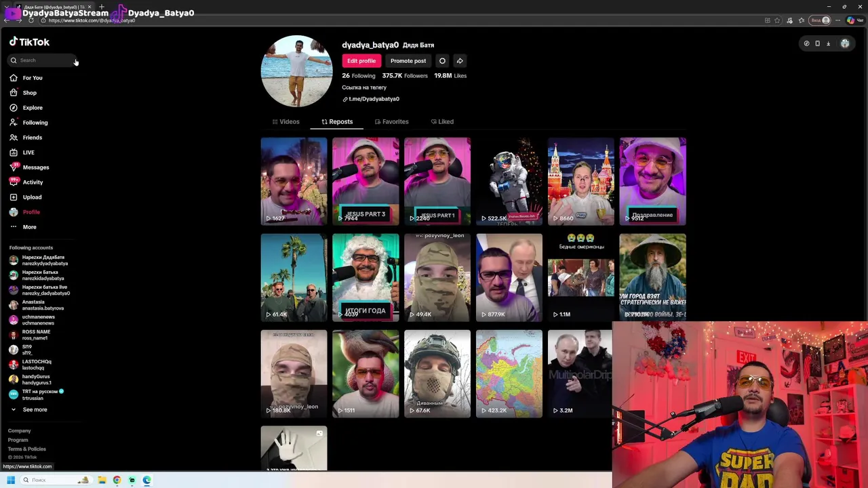Screen dimensions: 868x488
Task: Open the Диванный video with 67.6K views
Action: click(x=437, y=373)
